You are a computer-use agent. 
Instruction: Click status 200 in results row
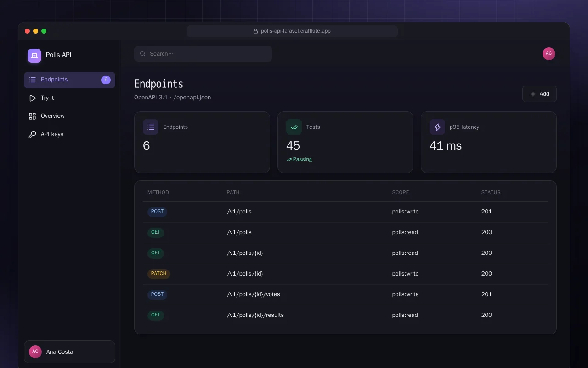point(486,315)
